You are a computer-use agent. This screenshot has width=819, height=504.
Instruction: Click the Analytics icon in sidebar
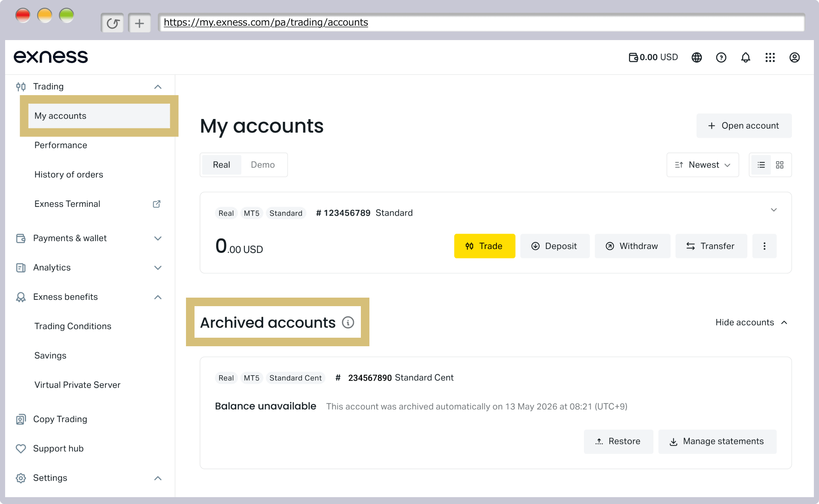click(21, 268)
